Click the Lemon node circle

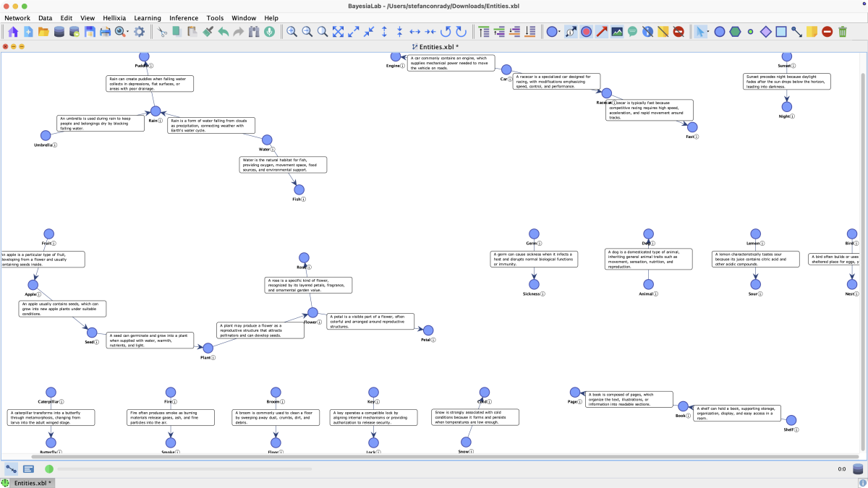point(755,234)
